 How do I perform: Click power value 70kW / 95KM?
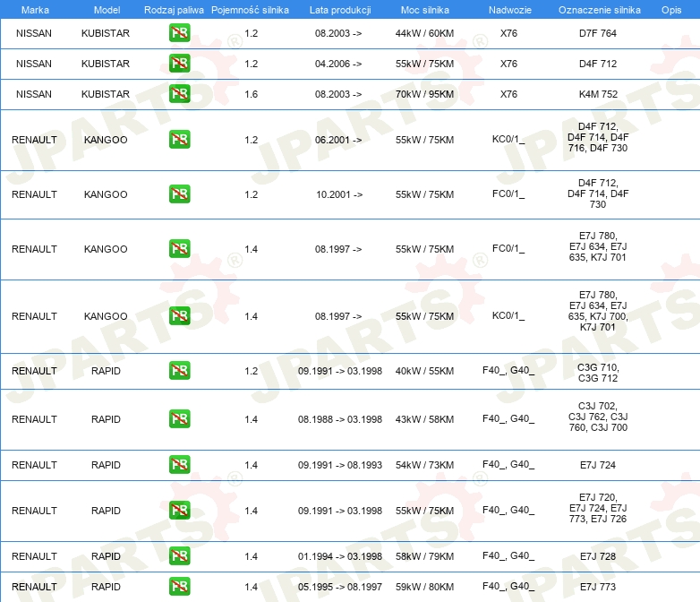click(424, 94)
